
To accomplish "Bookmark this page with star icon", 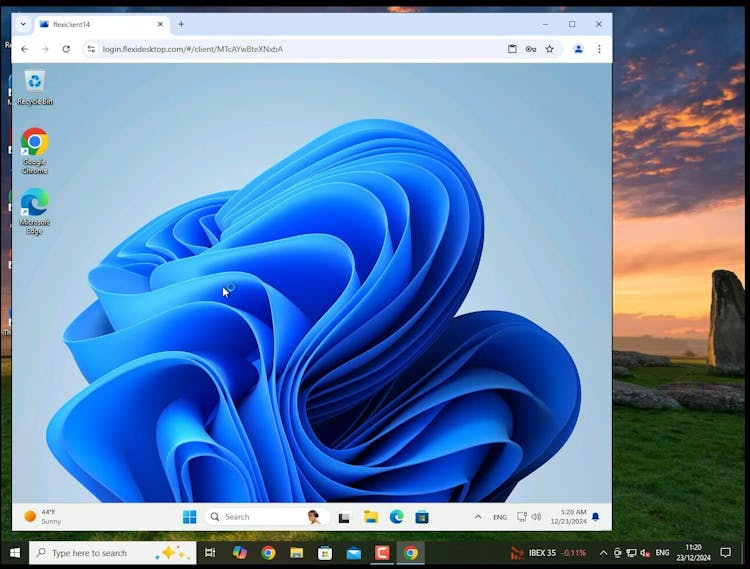I will click(549, 48).
